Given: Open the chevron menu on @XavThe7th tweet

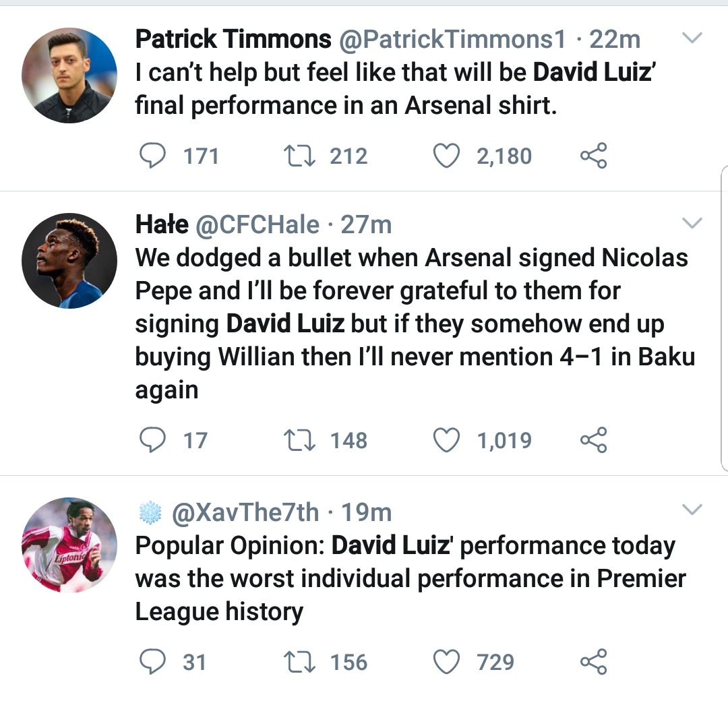Looking at the screenshot, I should [x=693, y=510].
